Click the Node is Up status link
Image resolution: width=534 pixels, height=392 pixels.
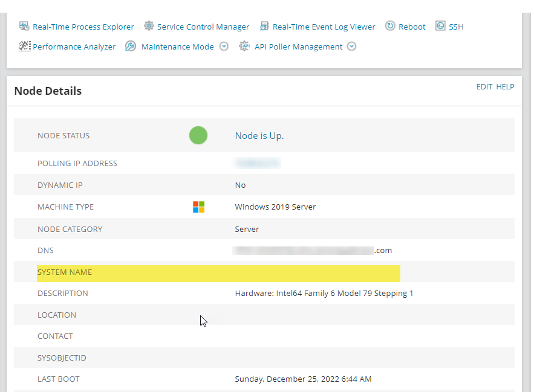point(259,136)
